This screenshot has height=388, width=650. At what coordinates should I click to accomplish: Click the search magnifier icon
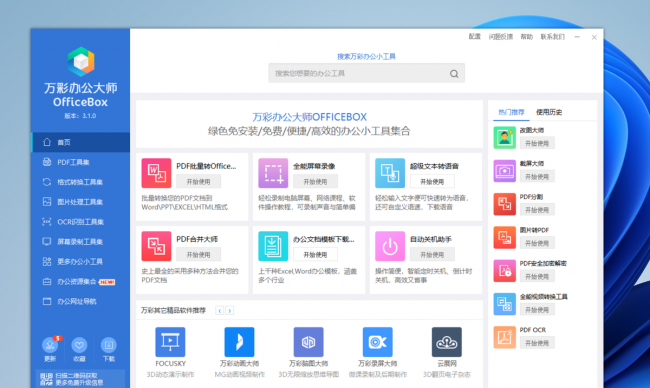pos(454,74)
